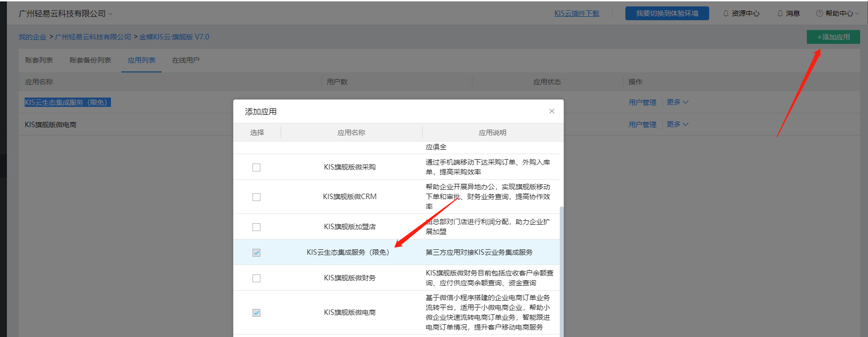Open 金蝶KIS云-旗舰版 V7.0 breadcrumb link
868x337 pixels.
point(174,37)
